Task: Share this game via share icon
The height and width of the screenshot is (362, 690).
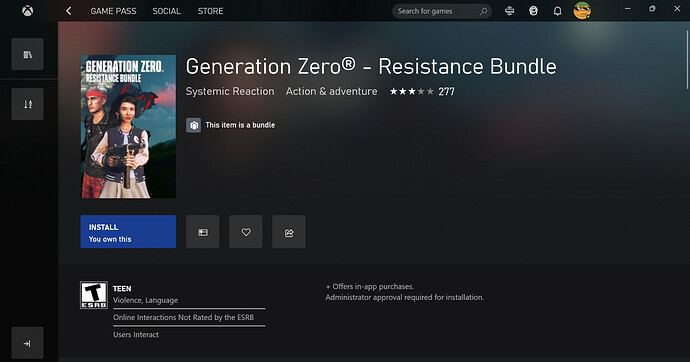Action: click(289, 232)
